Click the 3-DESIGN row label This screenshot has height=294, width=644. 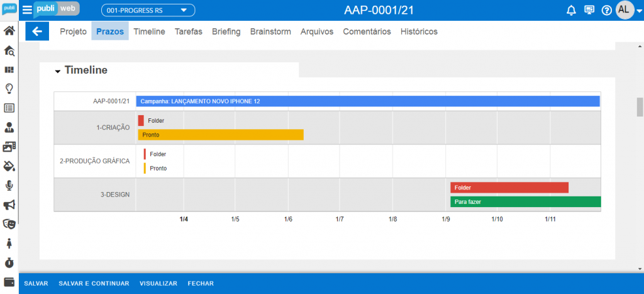pyautogui.click(x=115, y=195)
